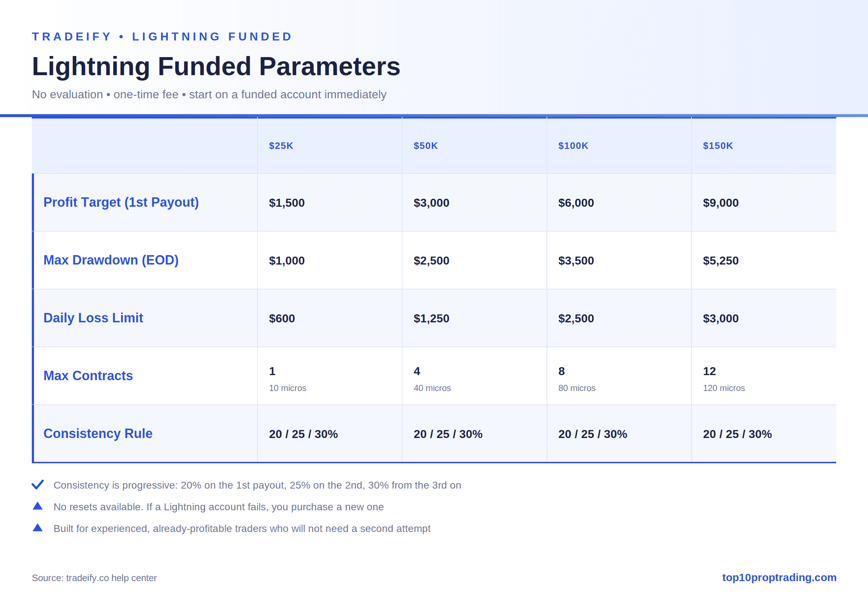
Task: Click the '20 / 25 / 30%' value under $25K
Action: [303, 434]
